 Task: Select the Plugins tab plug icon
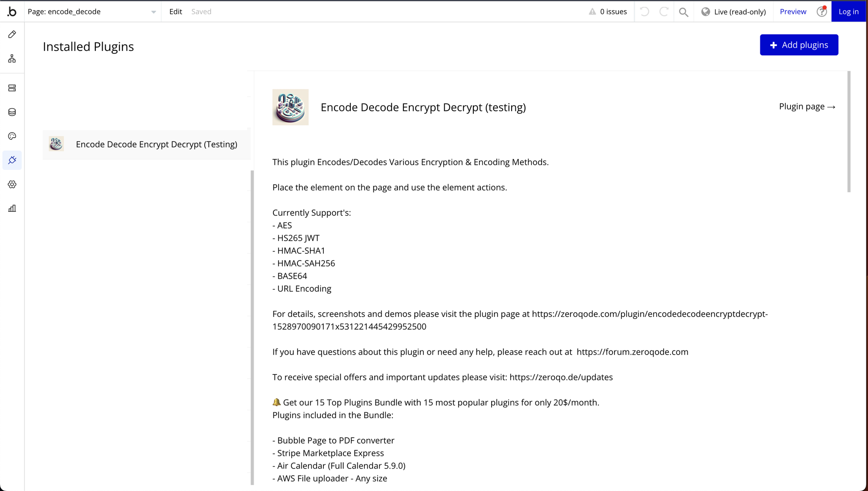(12, 160)
